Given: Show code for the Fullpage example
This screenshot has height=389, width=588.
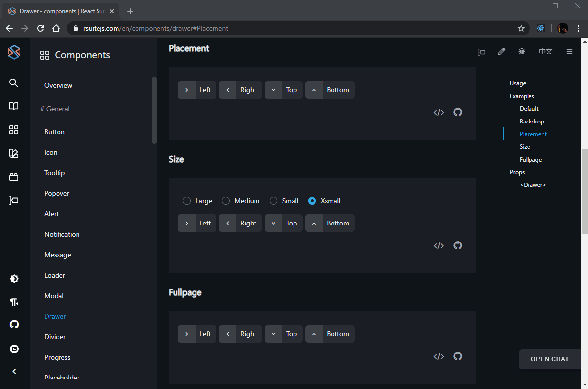Looking at the screenshot, I should point(439,356).
